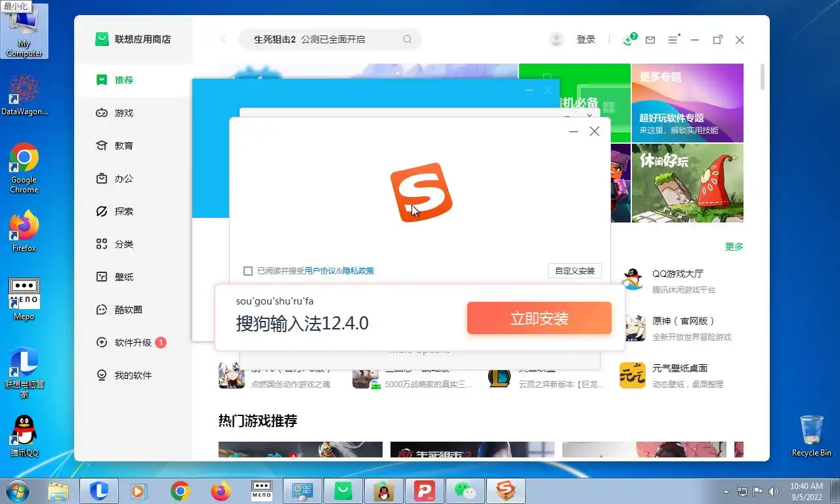
Task: Click the 元气壁纸桌面 yellow icon
Action: (633, 375)
